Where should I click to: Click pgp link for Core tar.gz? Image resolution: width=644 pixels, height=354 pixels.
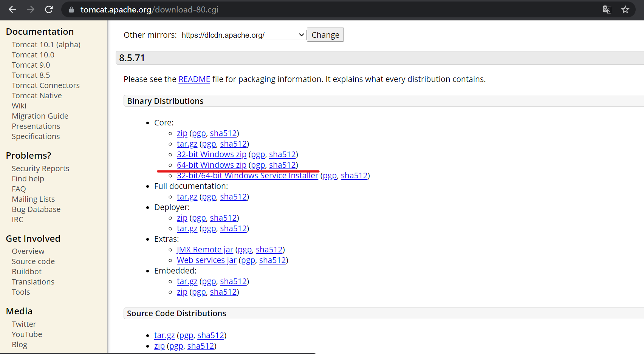click(x=209, y=144)
